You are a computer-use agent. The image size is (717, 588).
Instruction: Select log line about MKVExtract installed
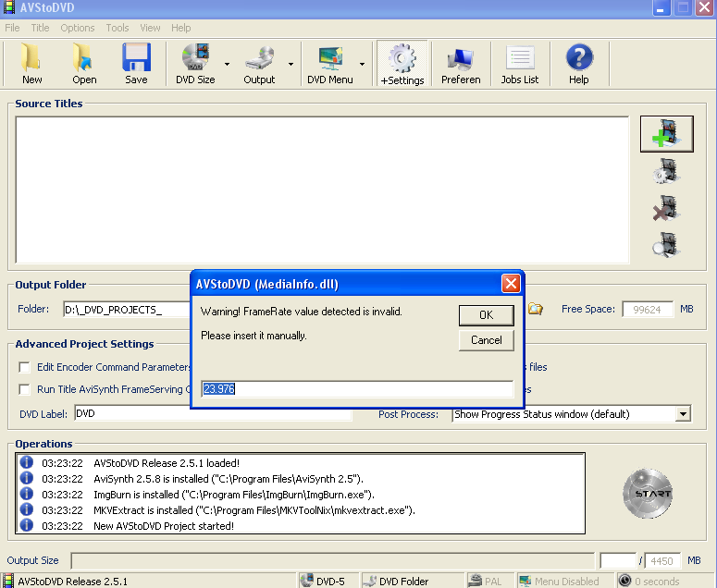point(254,510)
